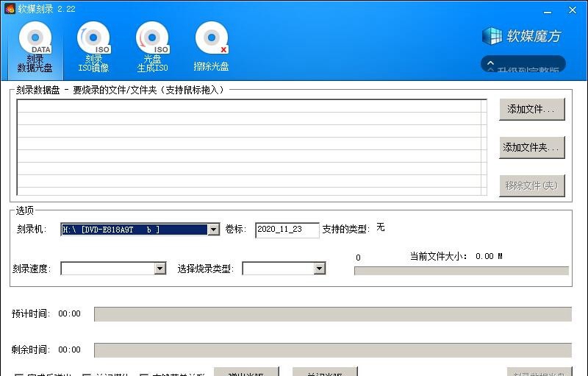Open the 擦除光盘 erase disc tool
588x376 pixels.
click(x=211, y=46)
